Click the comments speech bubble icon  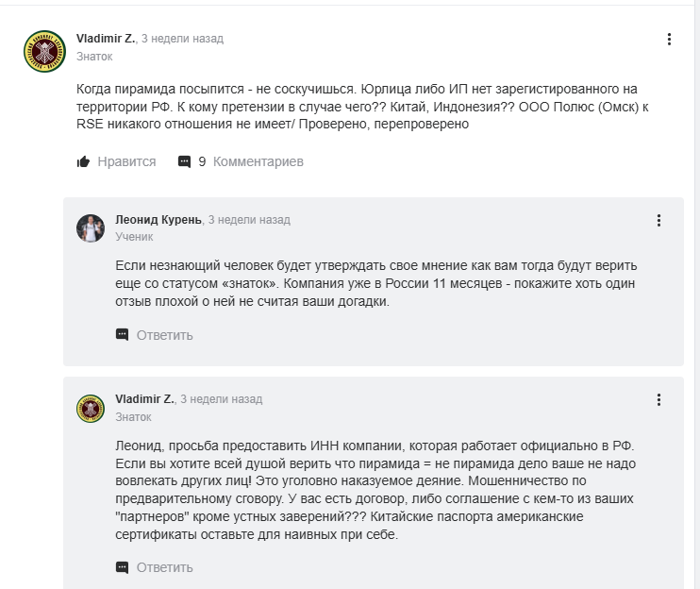[x=184, y=161]
